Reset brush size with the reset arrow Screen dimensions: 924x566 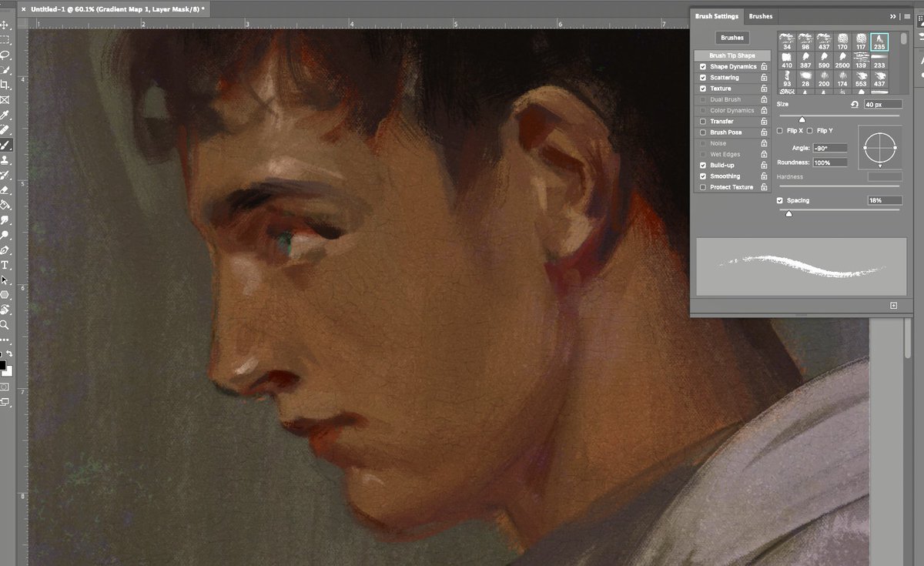pyautogui.click(x=855, y=104)
